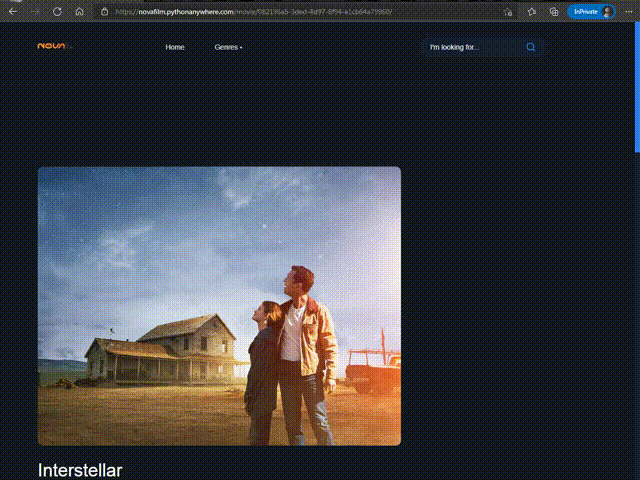
Task: Click the search magnifier icon
Action: (531, 47)
